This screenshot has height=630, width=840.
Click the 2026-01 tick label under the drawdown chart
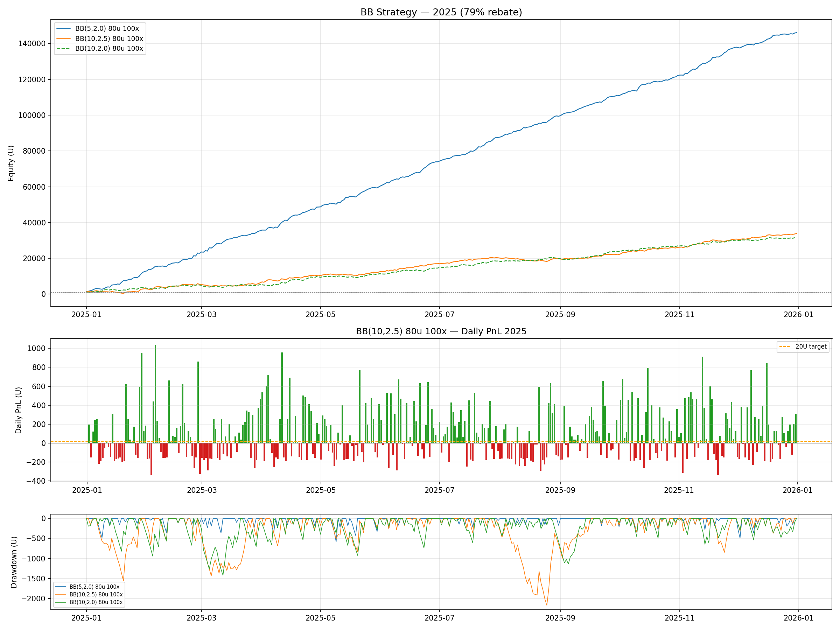point(798,618)
